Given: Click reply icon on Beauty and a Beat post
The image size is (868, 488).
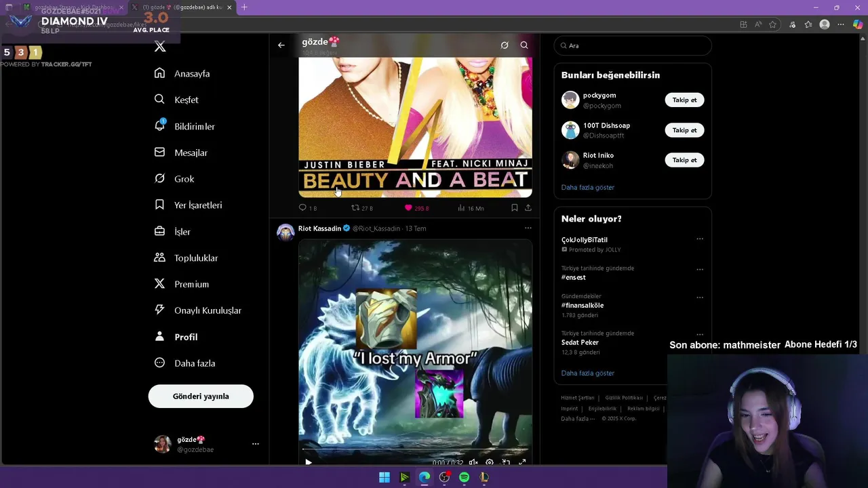Looking at the screenshot, I should [302, 208].
